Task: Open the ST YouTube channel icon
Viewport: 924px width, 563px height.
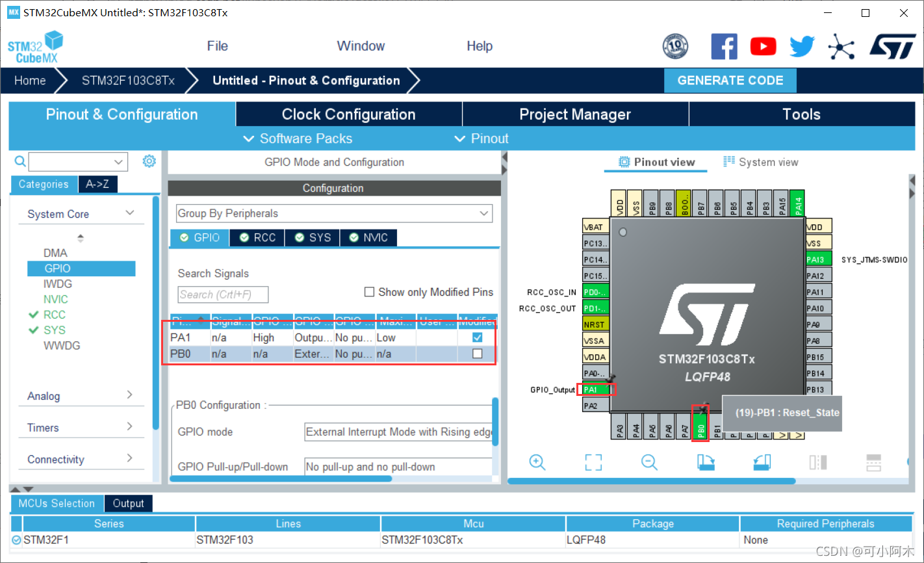Action: click(763, 46)
